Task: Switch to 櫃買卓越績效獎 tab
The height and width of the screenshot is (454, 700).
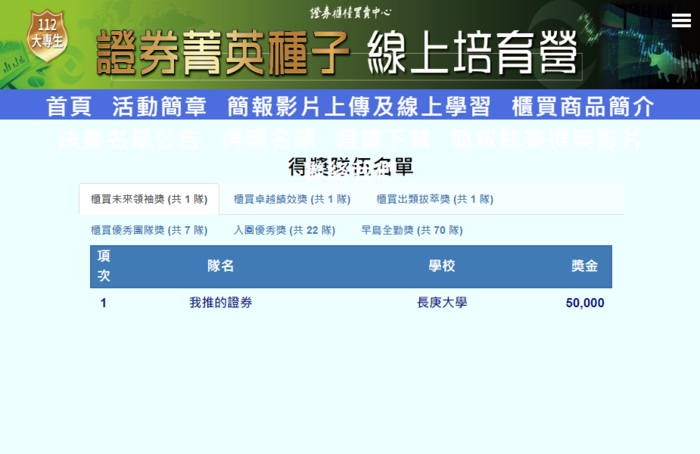Action: tap(291, 199)
